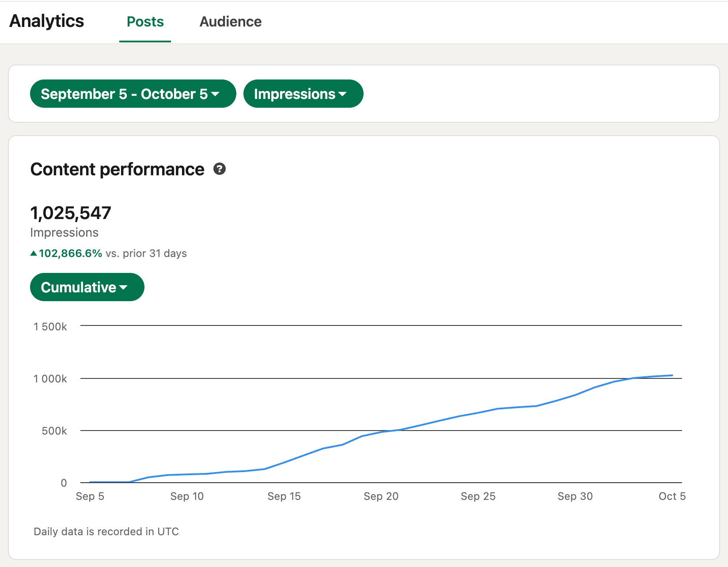This screenshot has width=728, height=567.
Task: Click the caret arrow on date range pill
Action: point(216,94)
